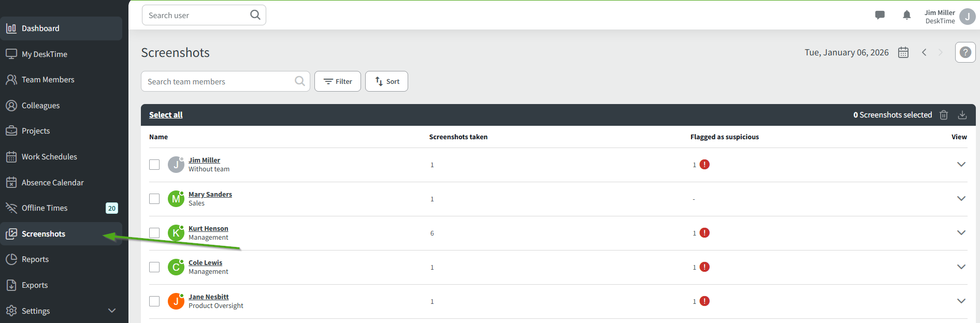Open the chat messages icon
Screen dimensions: 980x323
tap(880, 15)
